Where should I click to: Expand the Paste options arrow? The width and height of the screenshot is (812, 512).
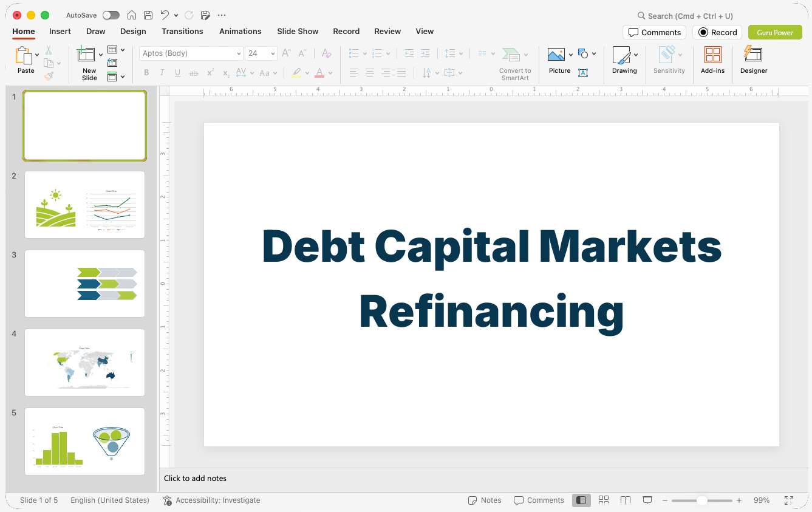tap(37, 55)
